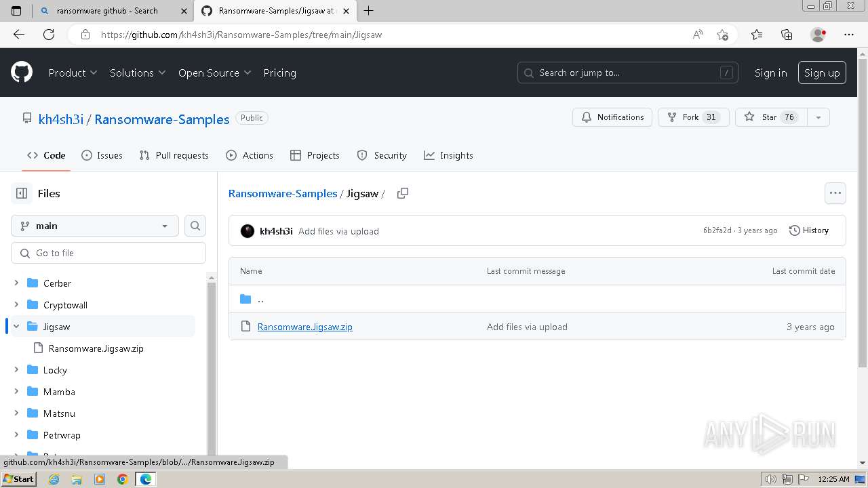Click the GitHub logo icon
The width and height of the screenshot is (868, 488).
tap(22, 73)
